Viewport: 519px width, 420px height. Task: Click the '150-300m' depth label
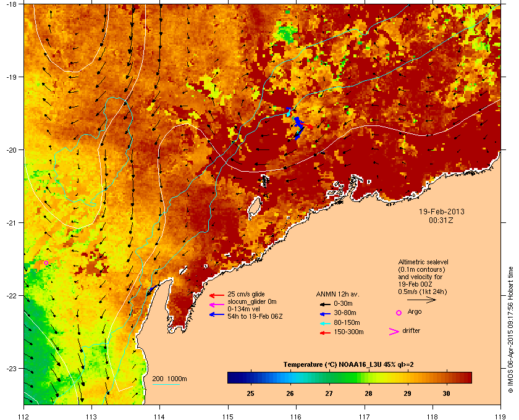point(348,332)
